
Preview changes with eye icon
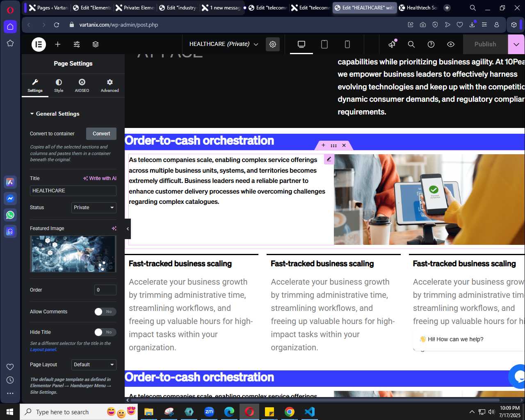tap(451, 44)
